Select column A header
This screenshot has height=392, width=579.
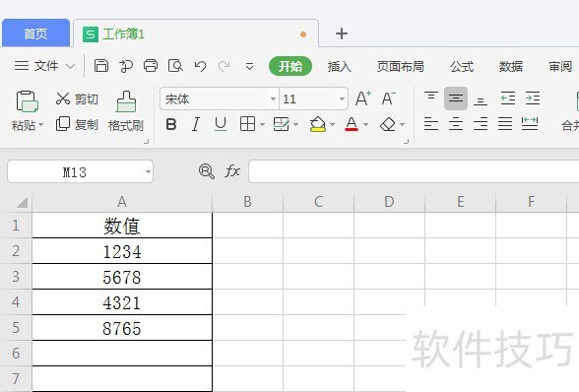(122, 202)
